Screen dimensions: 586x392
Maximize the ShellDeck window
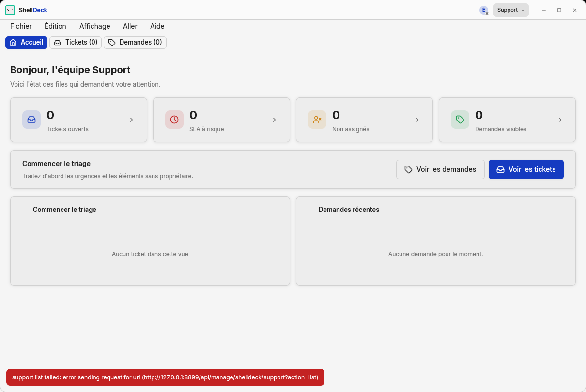coord(559,10)
